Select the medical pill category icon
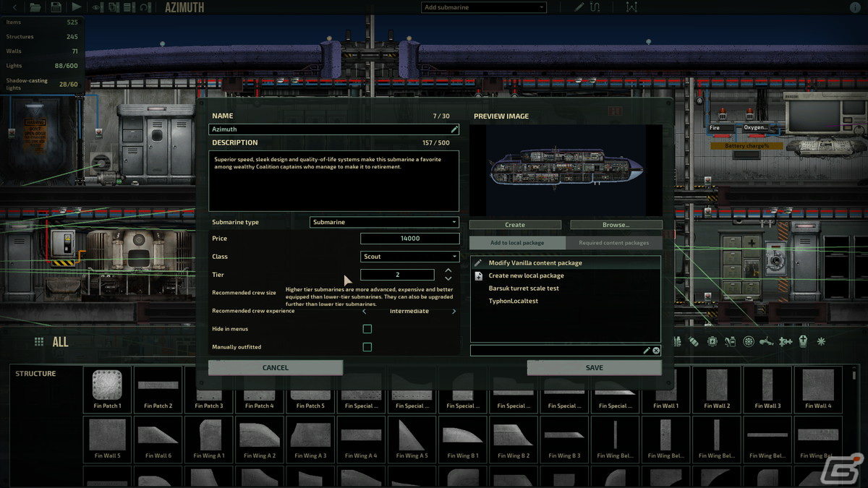868x488 pixels. click(694, 341)
